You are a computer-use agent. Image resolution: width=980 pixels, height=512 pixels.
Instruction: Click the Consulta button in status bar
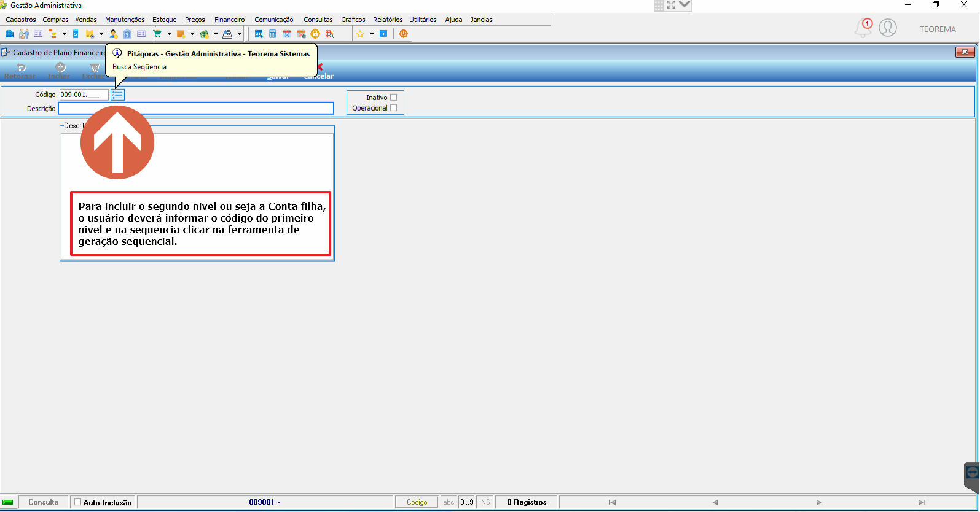pos(44,502)
